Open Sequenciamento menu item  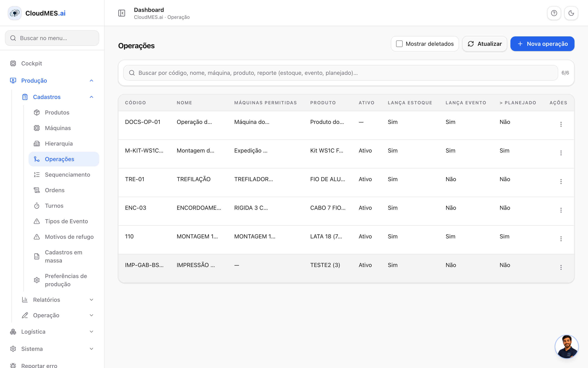click(64, 175)
